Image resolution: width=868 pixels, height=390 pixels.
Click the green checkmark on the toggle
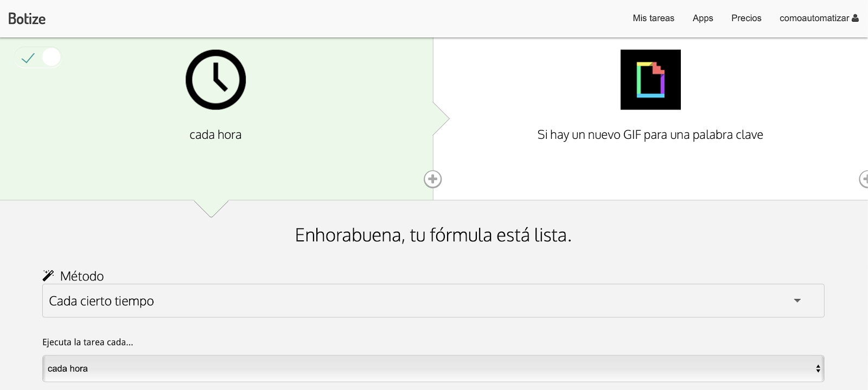click(28, 57)
